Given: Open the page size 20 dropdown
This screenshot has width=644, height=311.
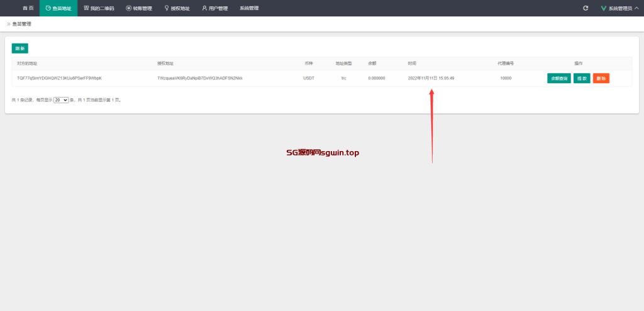Looking at the screenshot, I should pos(61,99).
